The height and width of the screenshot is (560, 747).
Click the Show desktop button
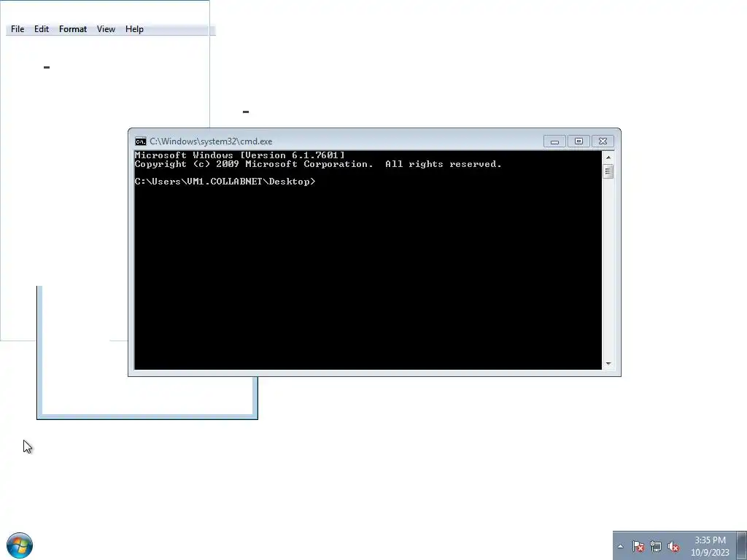pyautogui.click(x=742, y=545)
